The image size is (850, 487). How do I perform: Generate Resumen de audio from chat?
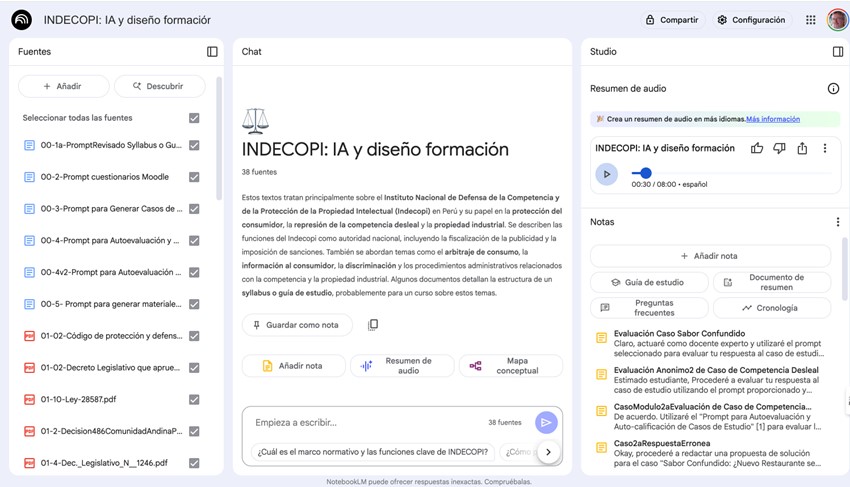click(402, 366)
